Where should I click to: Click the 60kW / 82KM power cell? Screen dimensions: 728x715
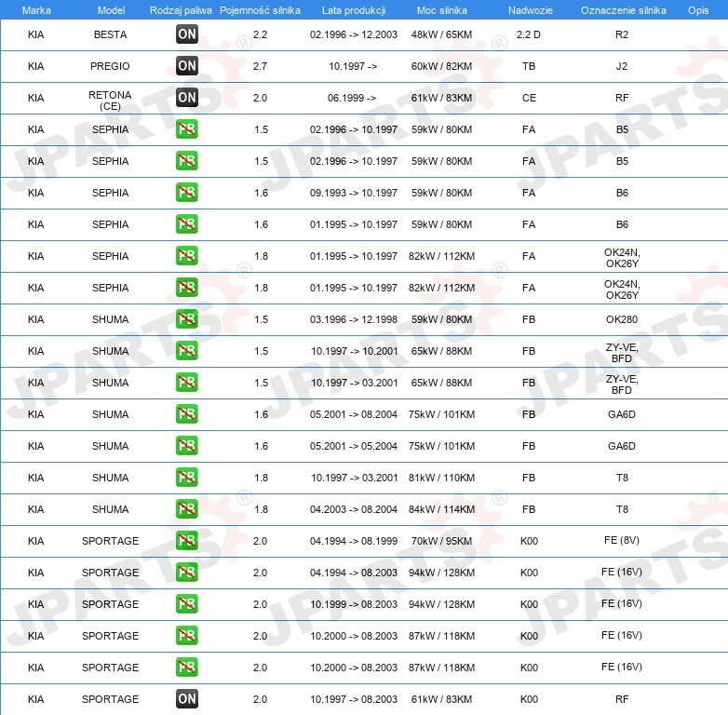(441, 66)
